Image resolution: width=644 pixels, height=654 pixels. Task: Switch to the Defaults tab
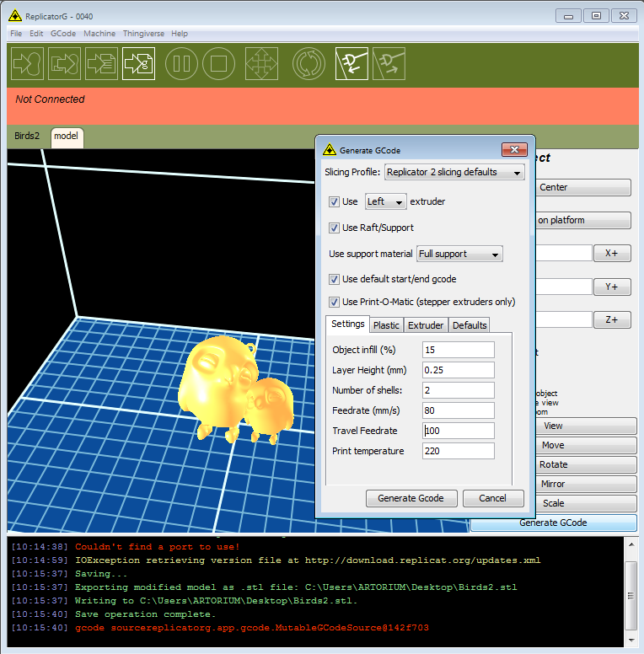point(470,325)
